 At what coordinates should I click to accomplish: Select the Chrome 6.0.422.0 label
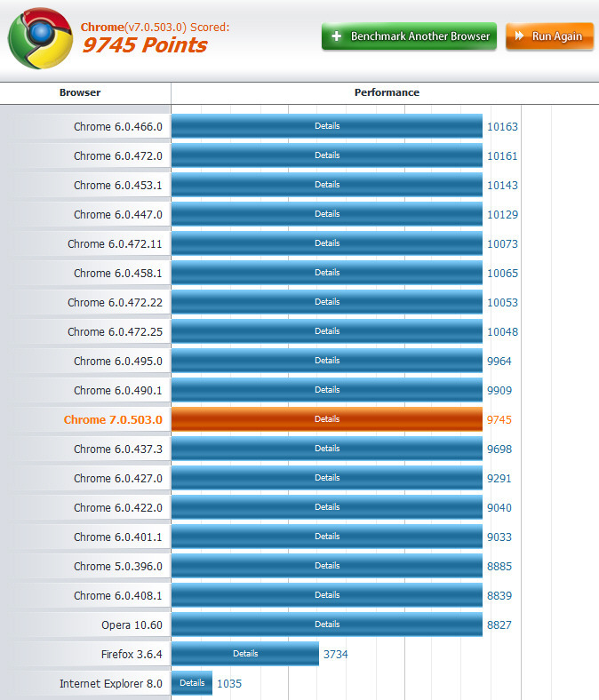click(118, 508)
